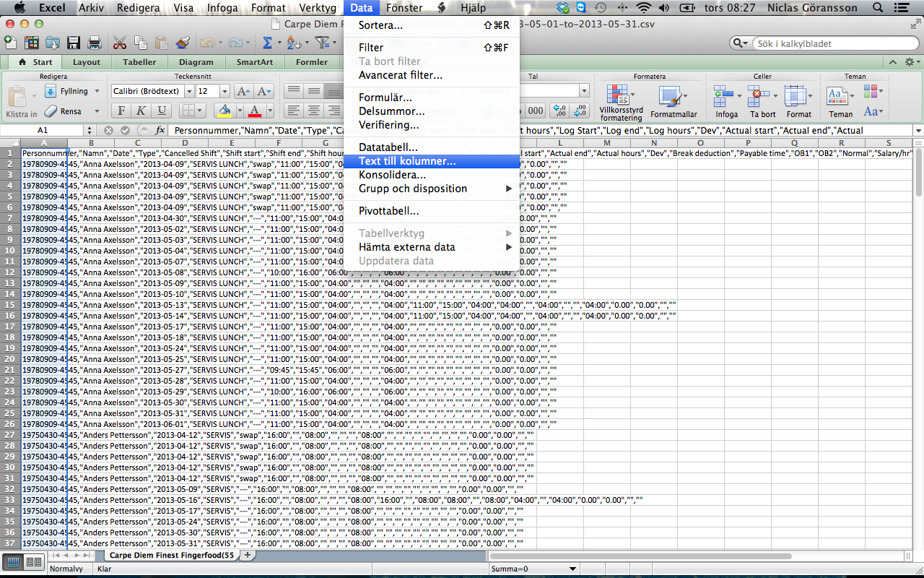This screenshot has height=578, width=924.
Task: Click the printer icon
Action: coord(94,43)
